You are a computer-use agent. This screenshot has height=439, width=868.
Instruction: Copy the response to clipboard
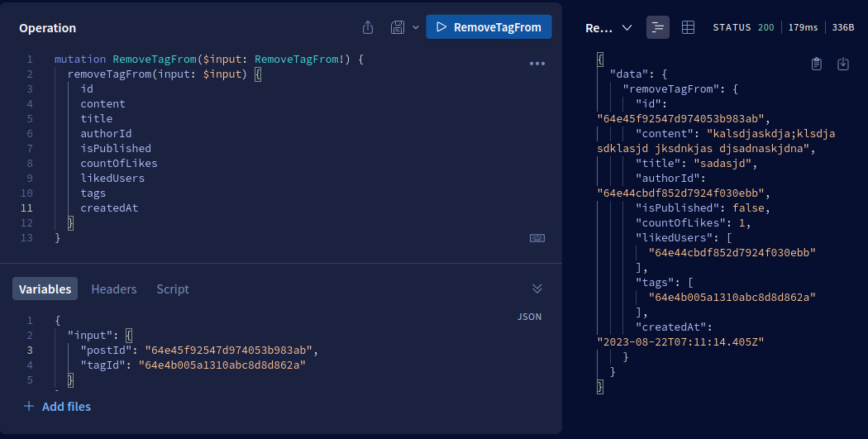pos(817,64)
